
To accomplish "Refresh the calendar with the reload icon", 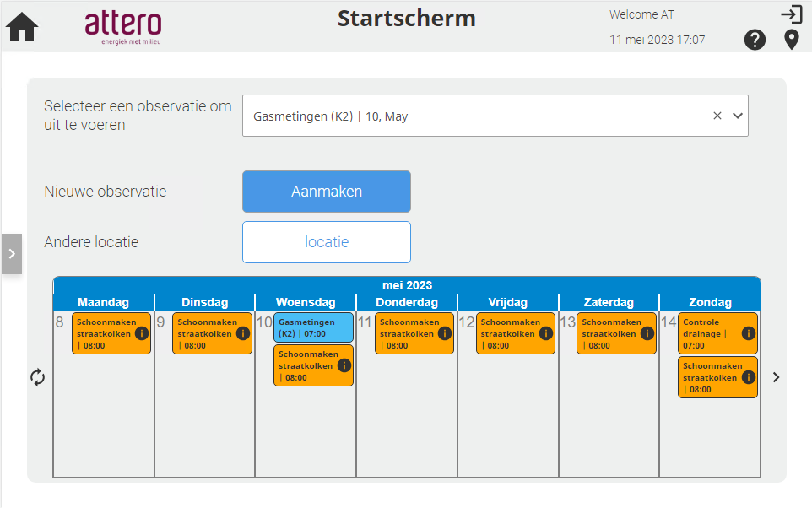I will (x=37, y=377).
